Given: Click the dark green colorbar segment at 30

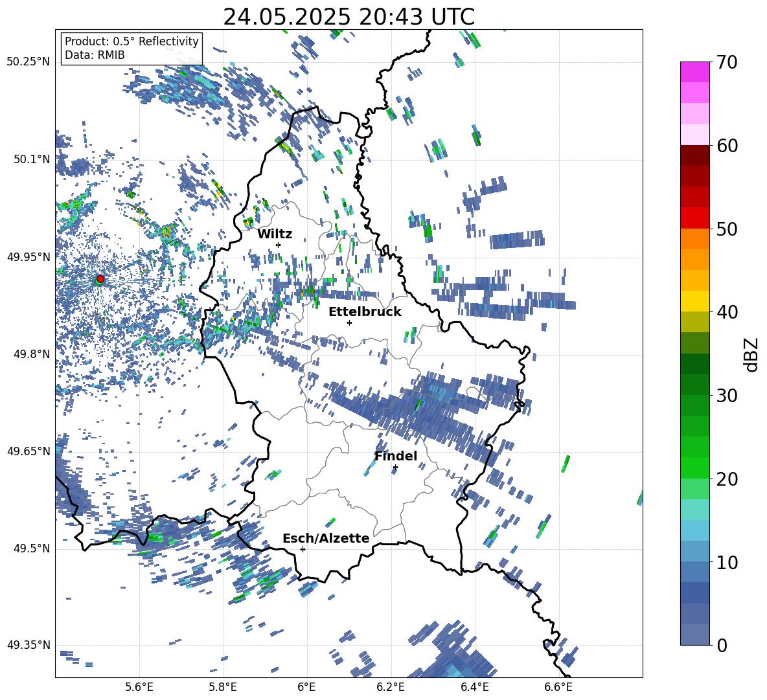Looking at the screenshot, I should tap(695, 384).
